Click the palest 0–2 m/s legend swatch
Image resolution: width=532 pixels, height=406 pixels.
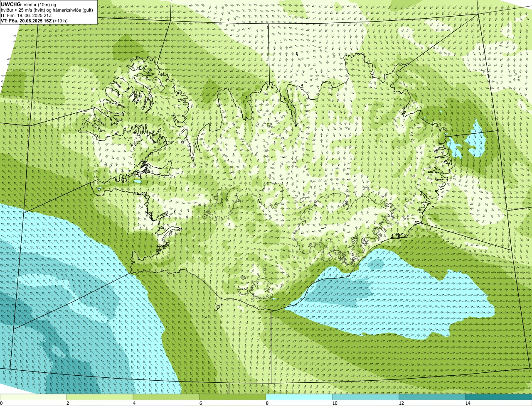[33, 397]
